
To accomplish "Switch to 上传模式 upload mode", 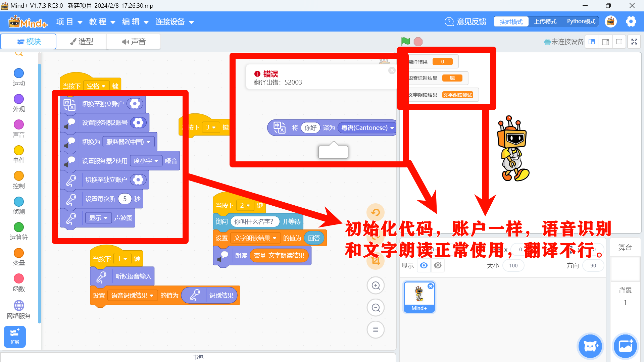I will [545, 21].
